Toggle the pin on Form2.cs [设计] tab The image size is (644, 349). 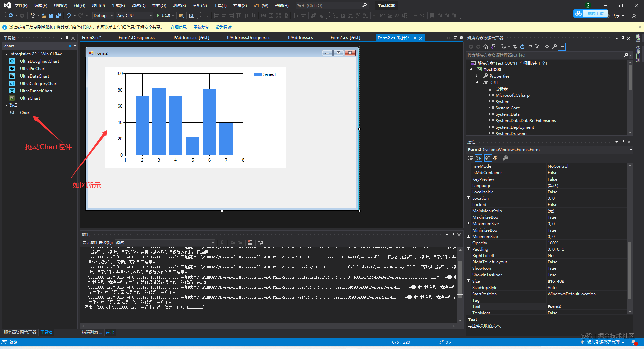point(415,38)
